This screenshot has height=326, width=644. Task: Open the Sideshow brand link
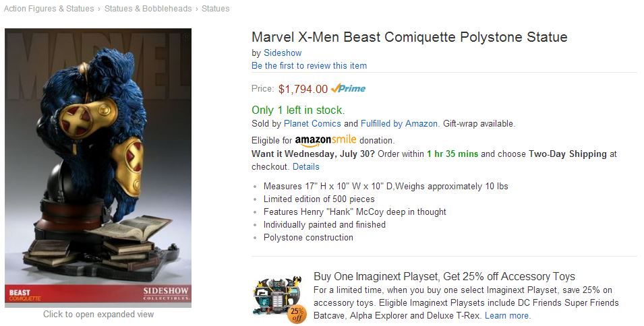click(283, 53)
